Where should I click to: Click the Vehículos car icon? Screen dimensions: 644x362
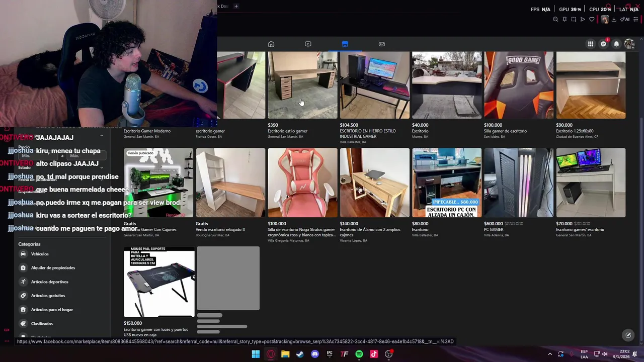pos(23,254)
